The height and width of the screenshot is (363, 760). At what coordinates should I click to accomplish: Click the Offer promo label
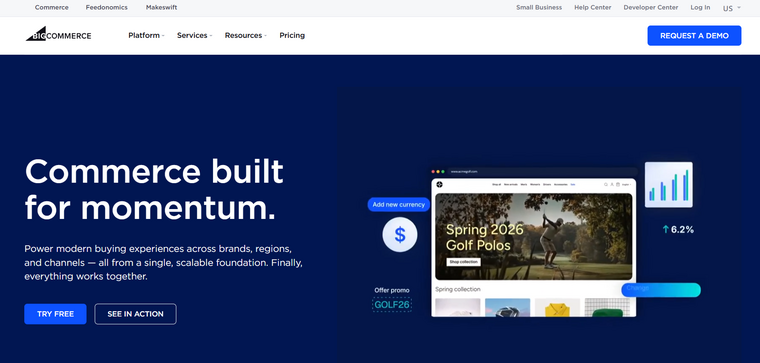[392, 290]
